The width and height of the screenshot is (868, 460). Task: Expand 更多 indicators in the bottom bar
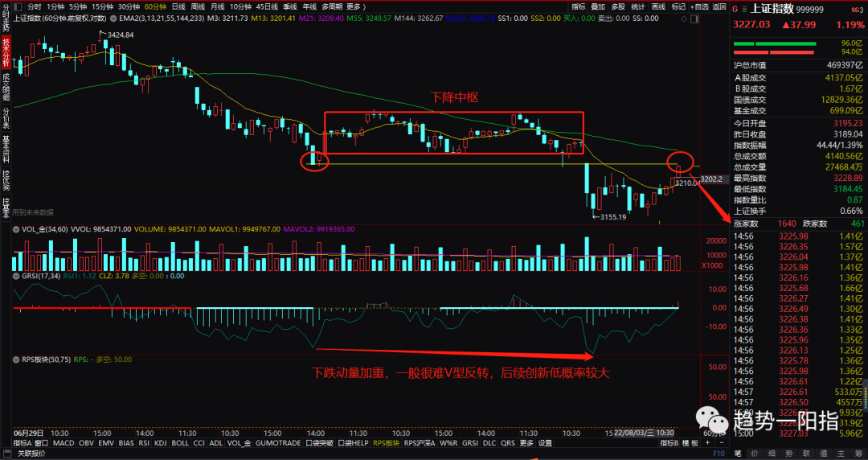[527, 443]
